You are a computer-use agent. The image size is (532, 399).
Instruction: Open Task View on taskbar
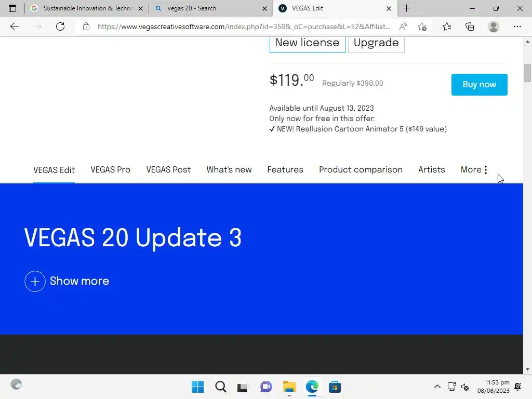pos(242,387)
